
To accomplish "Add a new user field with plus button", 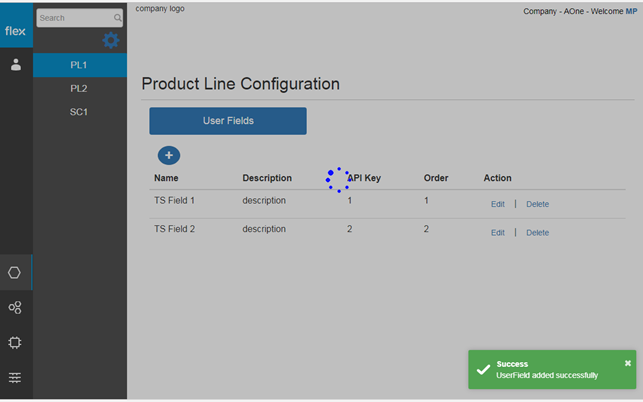I will point(169,155).
